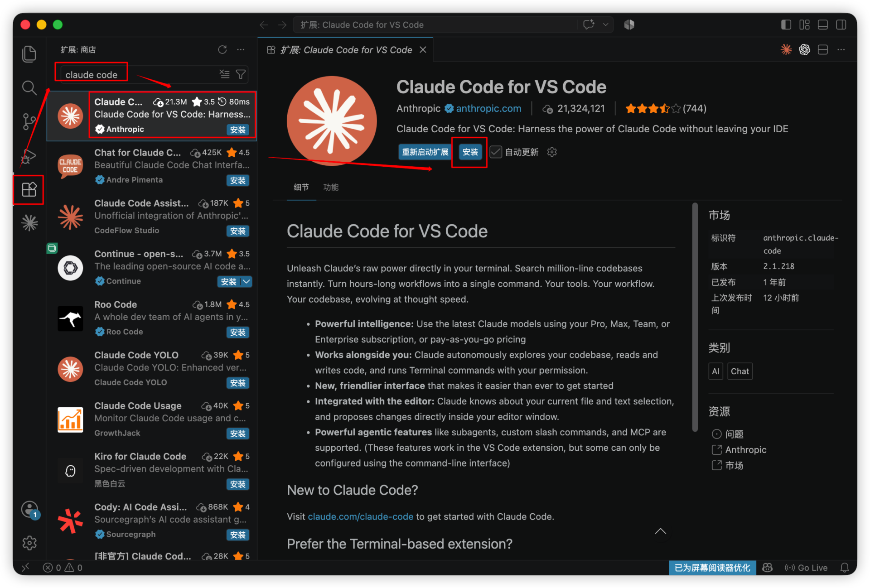Open the Extensions view icon
Screen dimensions: 870x588
pyautogui.click(x=29, y=189)
